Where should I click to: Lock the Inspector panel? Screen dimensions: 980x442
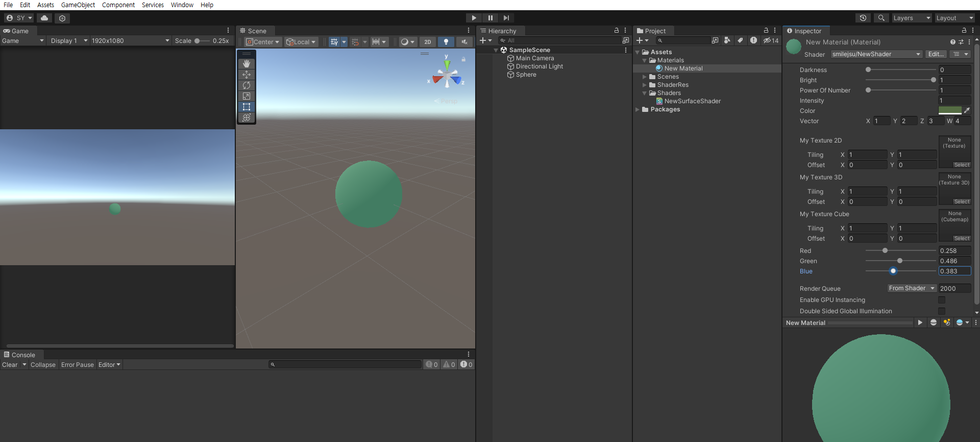[x=964, y=31]
